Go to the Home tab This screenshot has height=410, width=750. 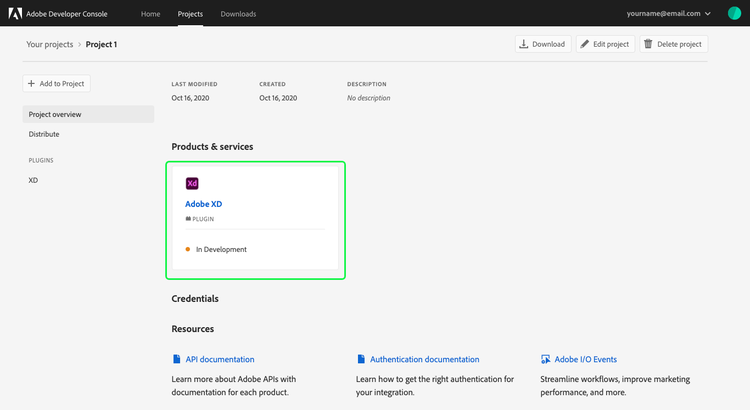pos(150,14)
